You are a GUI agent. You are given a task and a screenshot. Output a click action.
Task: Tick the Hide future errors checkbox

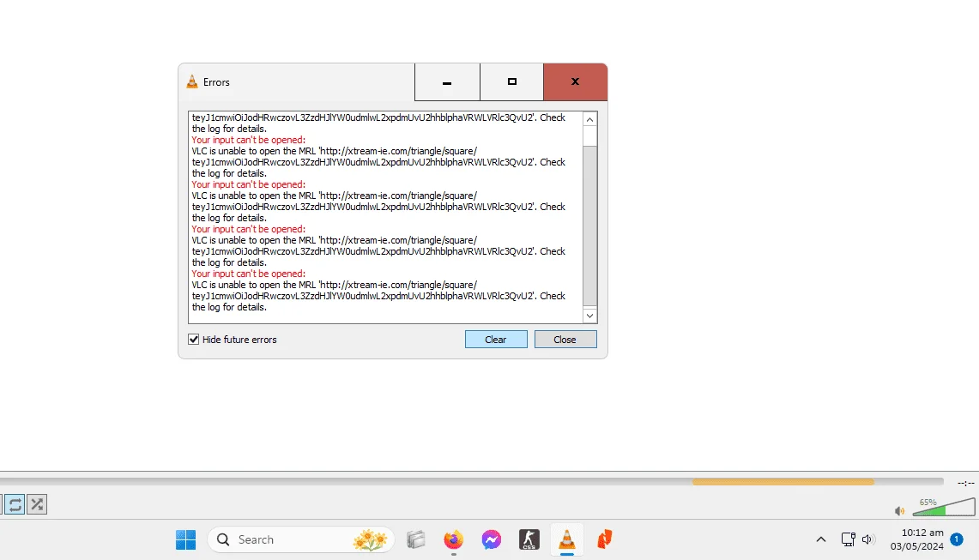tap(194, 340)
